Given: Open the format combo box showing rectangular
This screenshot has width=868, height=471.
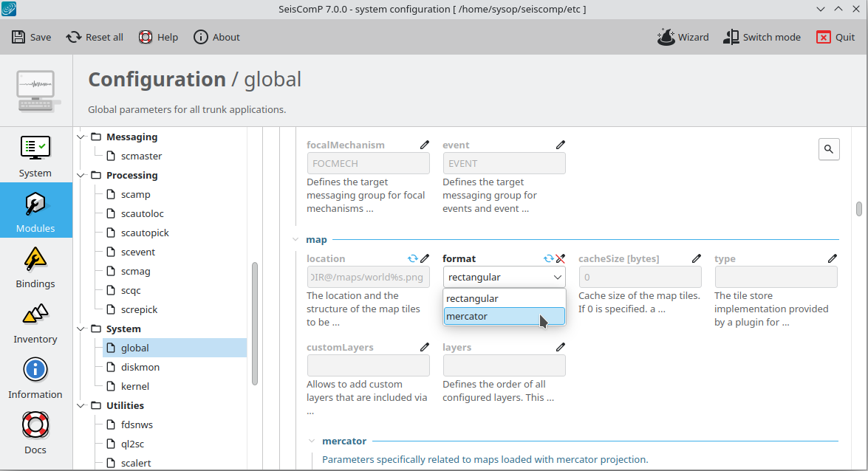Looking at the screenshot, I should pos(504,278).
